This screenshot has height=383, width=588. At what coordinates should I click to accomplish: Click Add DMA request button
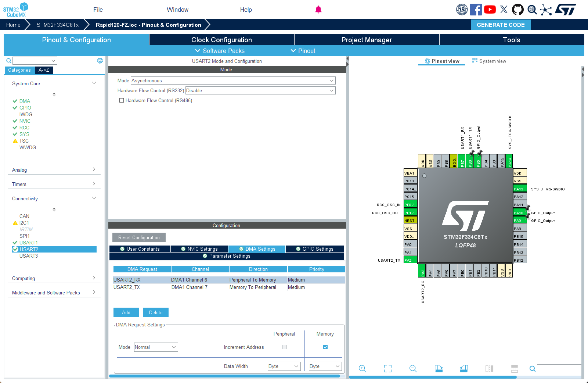coord(126,312)
